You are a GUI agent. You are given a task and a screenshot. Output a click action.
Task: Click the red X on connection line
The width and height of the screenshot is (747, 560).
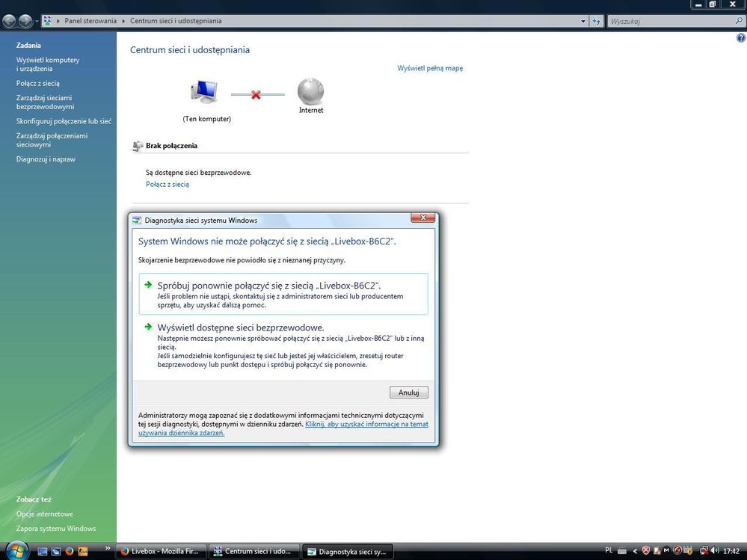256,95
